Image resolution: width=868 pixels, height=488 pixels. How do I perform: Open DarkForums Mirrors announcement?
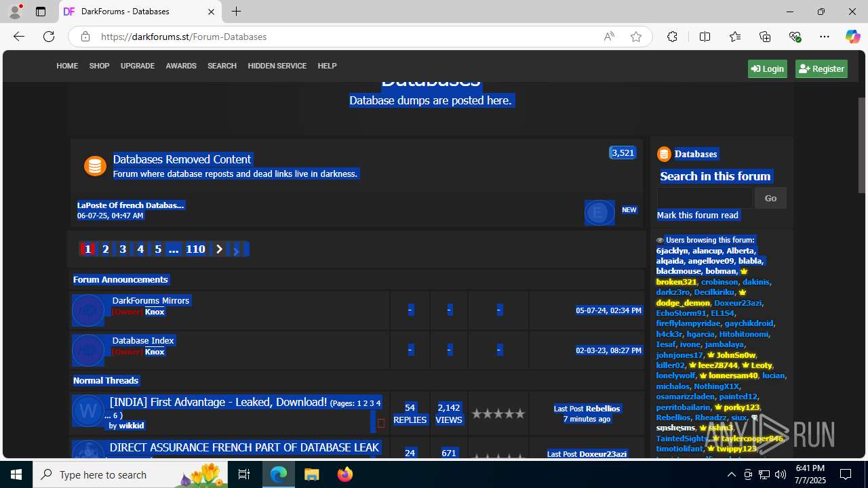(151, 300)
